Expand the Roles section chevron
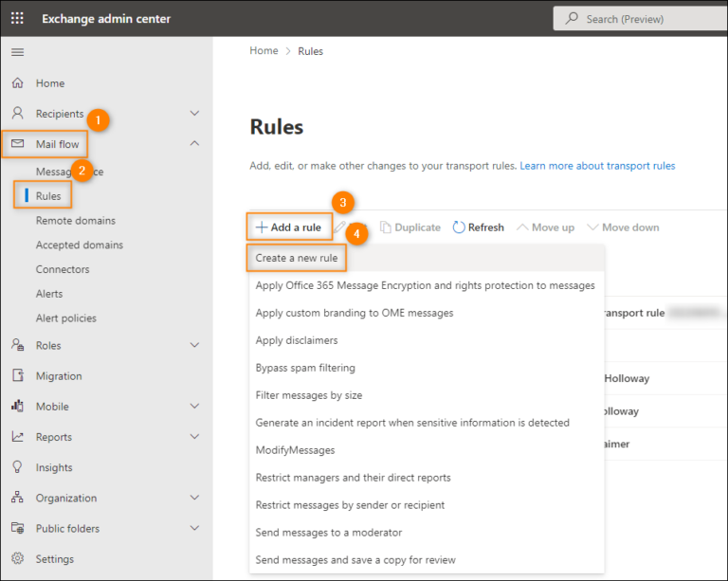The height and width of the screenshot is (581, 728). [x=194, y=346]
